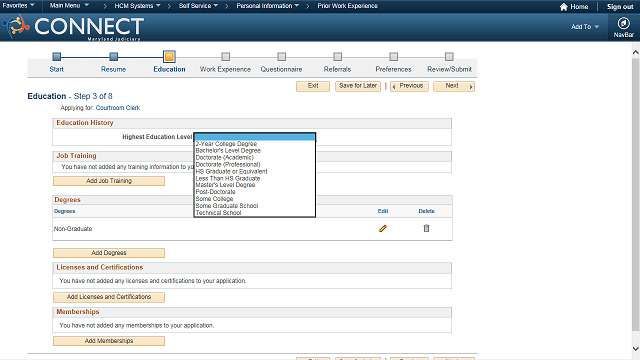
Task: Click the Questionnaire step label
Action: tap(281, 69)
